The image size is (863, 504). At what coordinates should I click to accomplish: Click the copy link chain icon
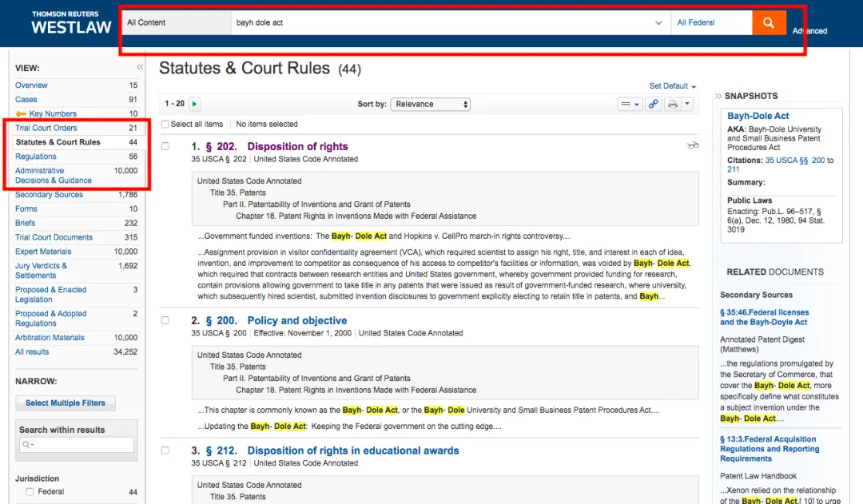pos(653,104)
